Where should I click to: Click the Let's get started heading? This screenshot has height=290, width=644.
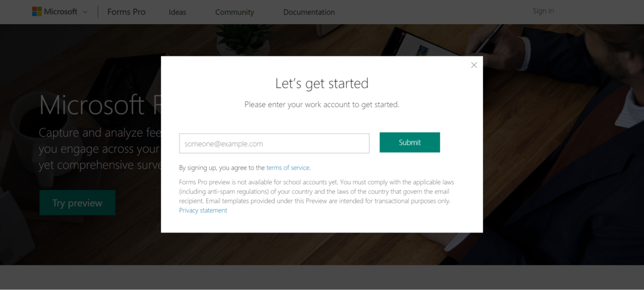[322, 83]
